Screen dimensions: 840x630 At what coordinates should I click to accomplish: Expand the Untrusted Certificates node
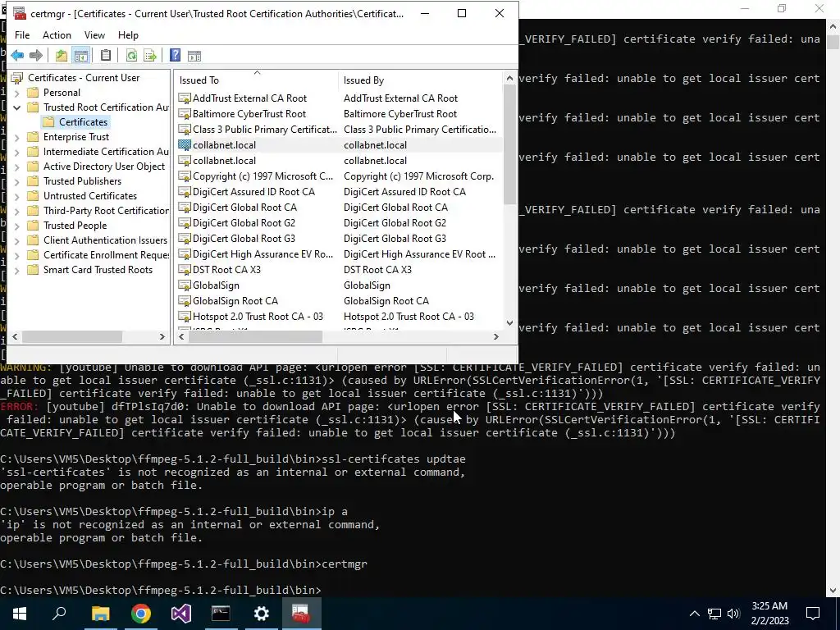[16, 196]
